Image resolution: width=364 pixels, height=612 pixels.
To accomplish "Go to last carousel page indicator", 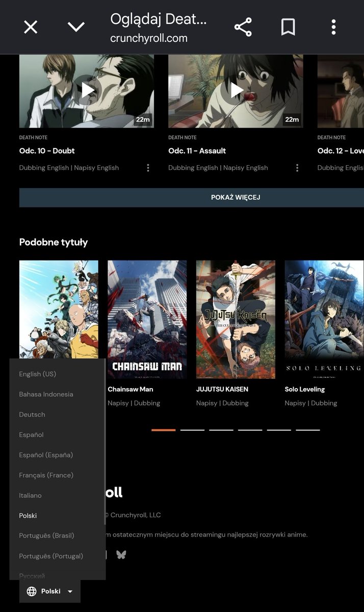I will 308,430.
